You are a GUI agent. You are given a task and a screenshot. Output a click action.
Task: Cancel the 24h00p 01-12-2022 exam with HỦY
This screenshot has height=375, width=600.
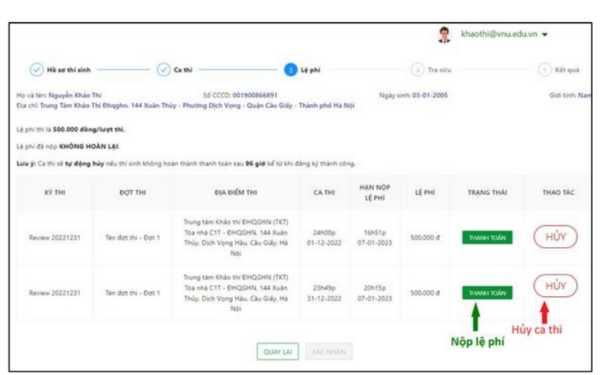[x=555, y=237]
